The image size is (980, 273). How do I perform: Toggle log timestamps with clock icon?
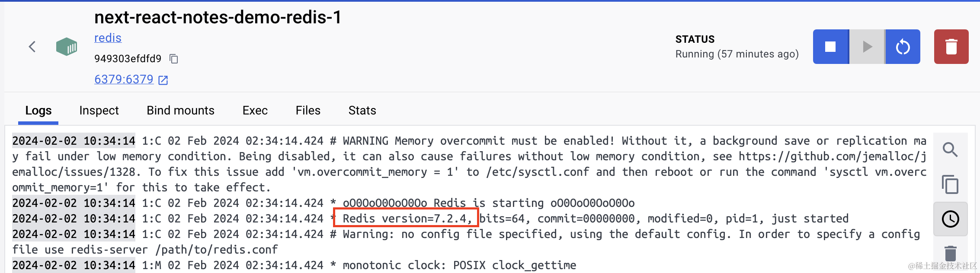coord(950,219)
